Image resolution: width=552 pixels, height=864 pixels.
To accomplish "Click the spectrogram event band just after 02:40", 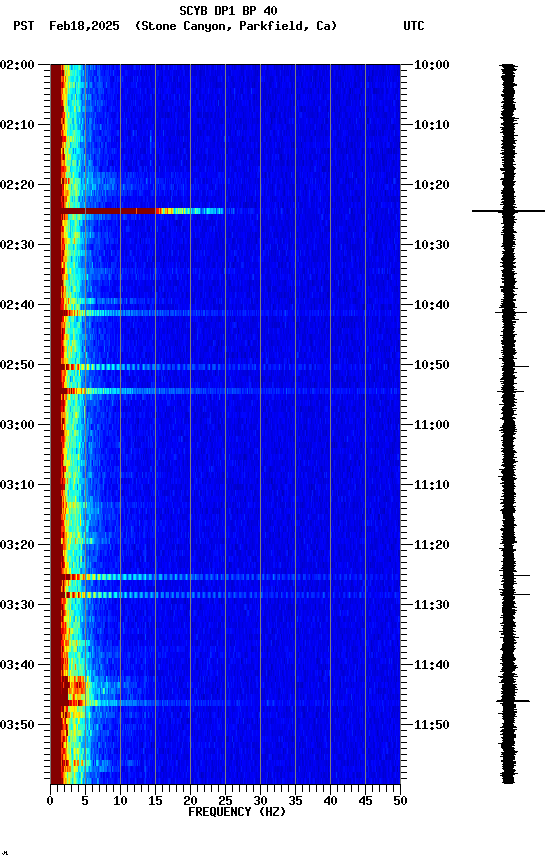I will pyautogui.click(x=230, y=313).
